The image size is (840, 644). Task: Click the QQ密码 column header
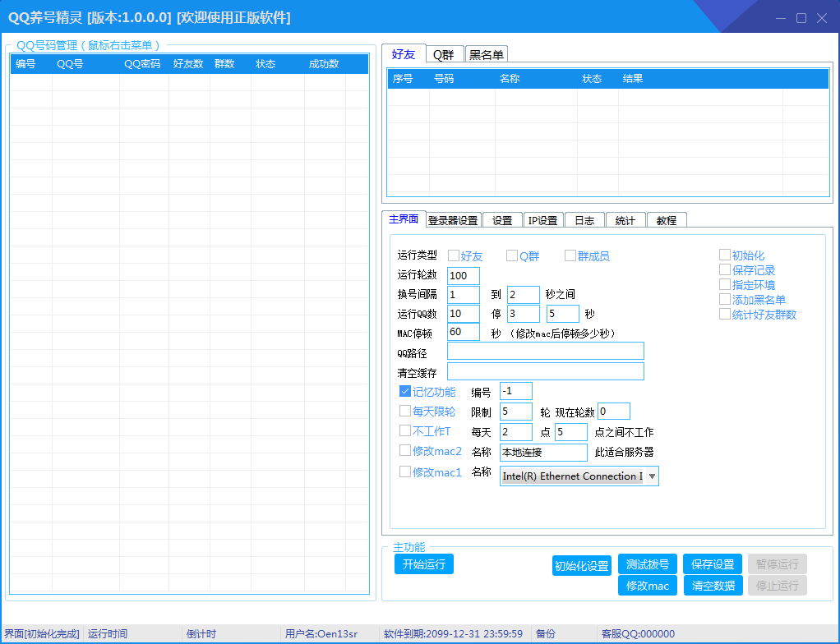pyautogui.click(x=142, y=64)
